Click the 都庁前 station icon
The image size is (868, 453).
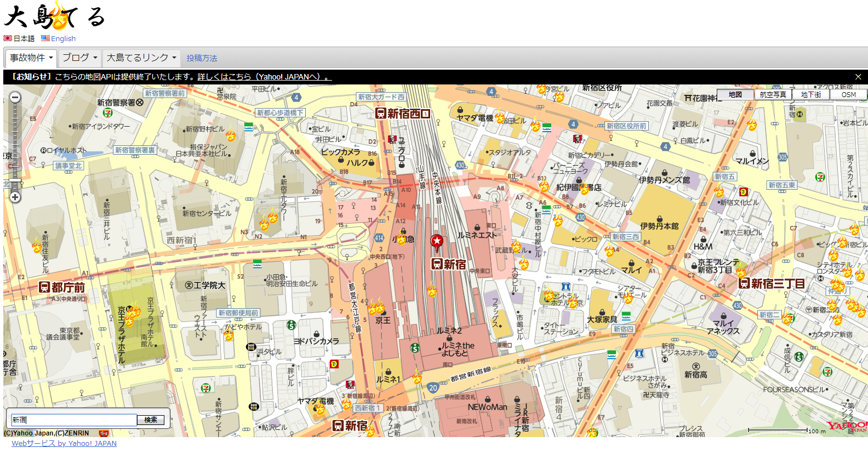tap(44, 287)
